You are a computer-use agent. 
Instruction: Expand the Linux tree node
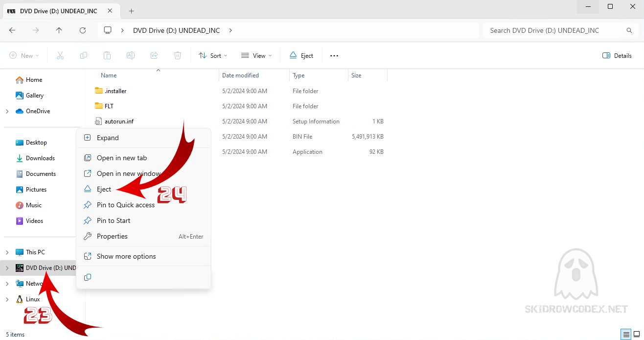point(7,299)
